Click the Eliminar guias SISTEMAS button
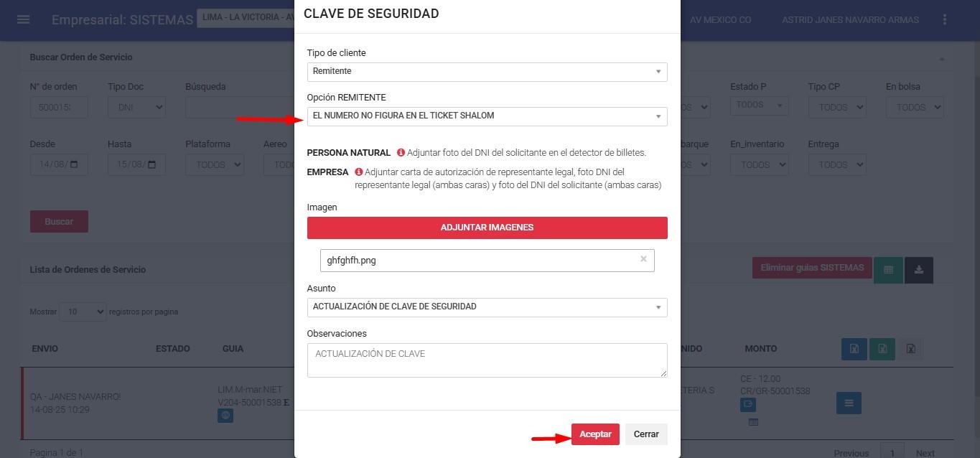The image size is (980, 458). click(x=811, y=268)
